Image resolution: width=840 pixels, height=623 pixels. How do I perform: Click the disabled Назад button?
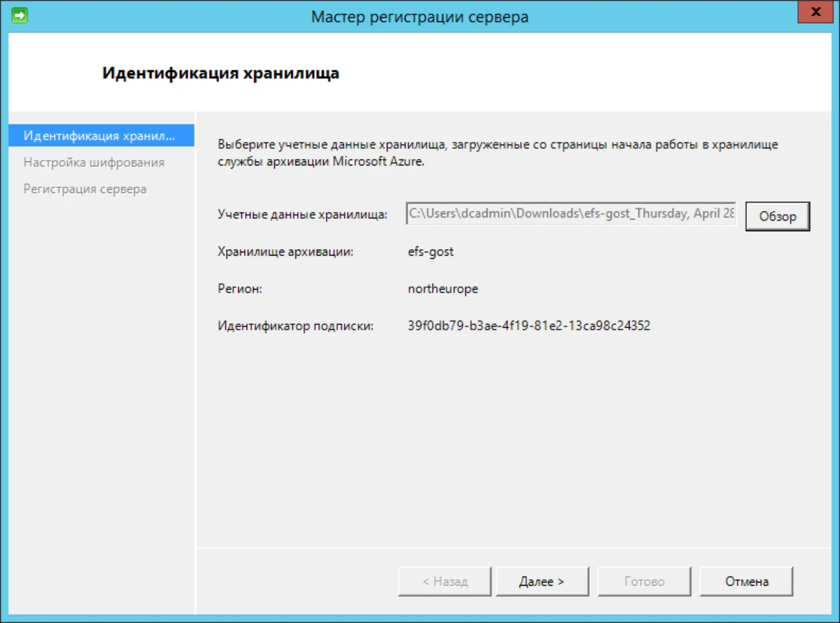pyautogui.click(x=445, y=581)
